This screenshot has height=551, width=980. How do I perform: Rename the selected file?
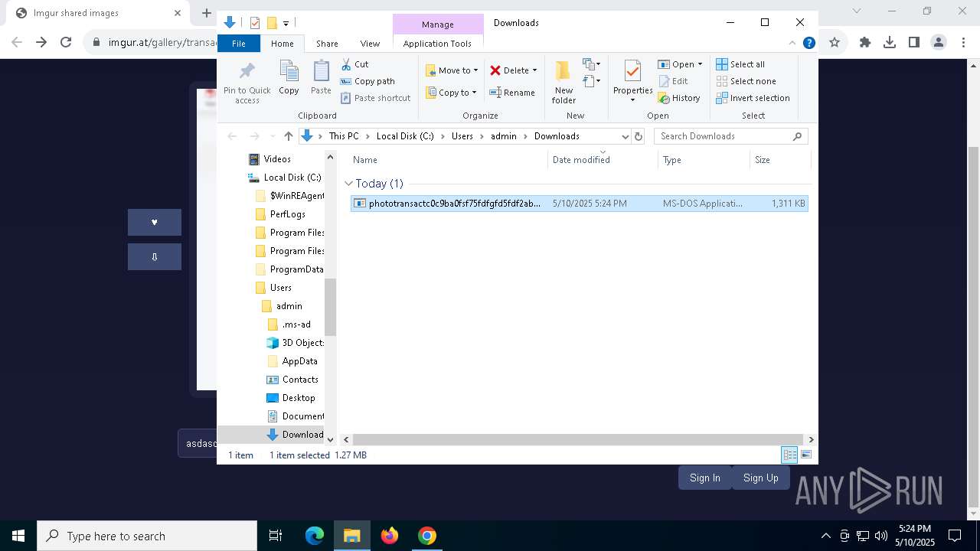click(x=512, y=93)
